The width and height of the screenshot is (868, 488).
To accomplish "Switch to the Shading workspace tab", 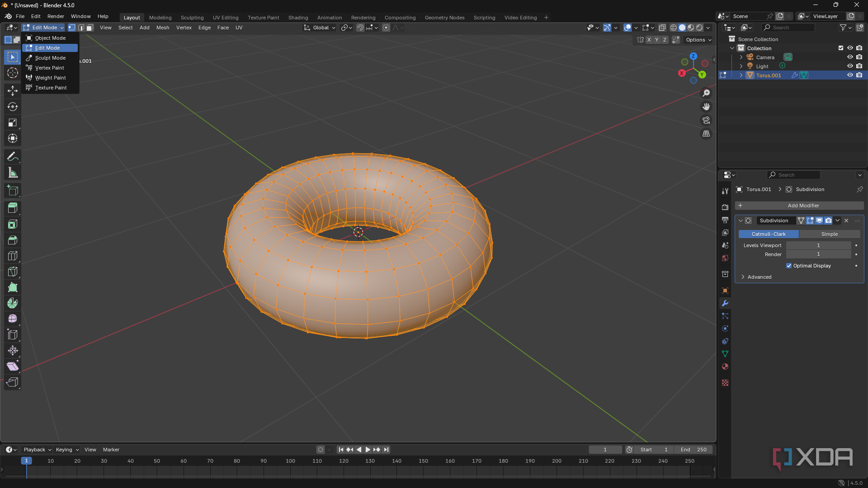I will [298, 18].
